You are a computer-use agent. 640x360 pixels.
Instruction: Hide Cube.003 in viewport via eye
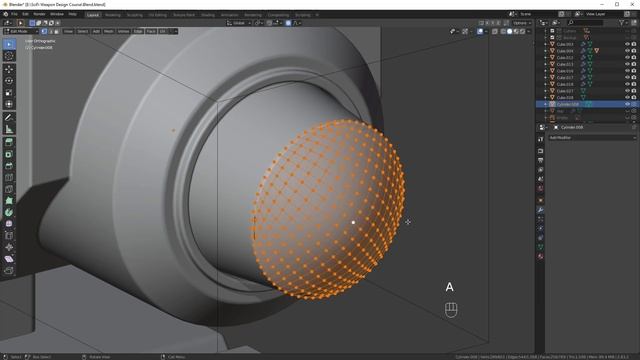point(627,44)
